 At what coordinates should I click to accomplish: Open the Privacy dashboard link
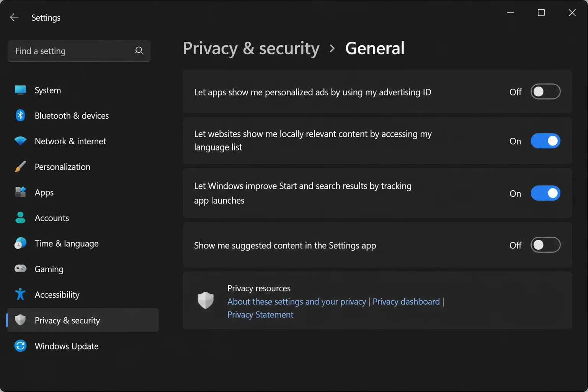click(x=406, y=302)
